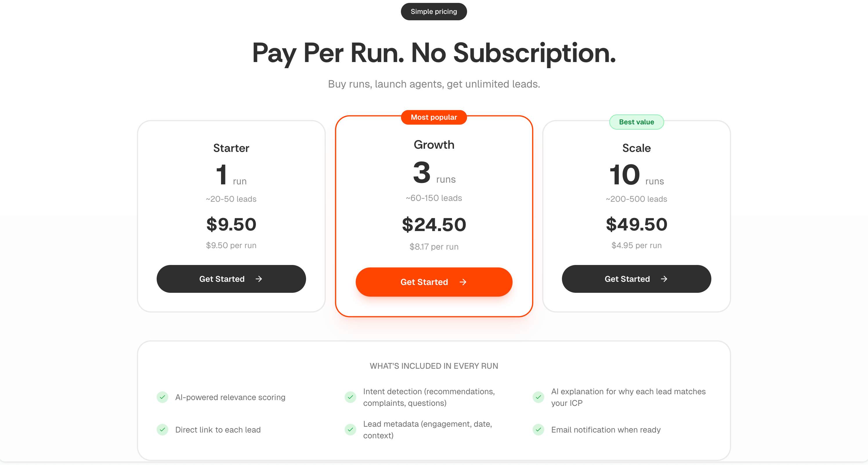Image resolution: width=868 pixels, height=465 pixels.
Task: Select the Growth plan card
Action: pos(434,215)
